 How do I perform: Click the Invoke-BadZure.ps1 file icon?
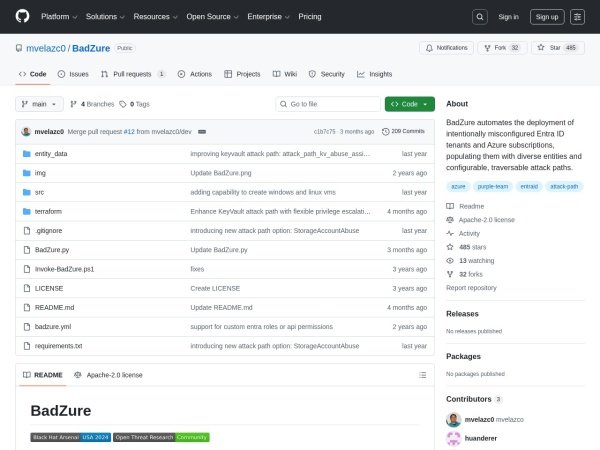point(27,269)
